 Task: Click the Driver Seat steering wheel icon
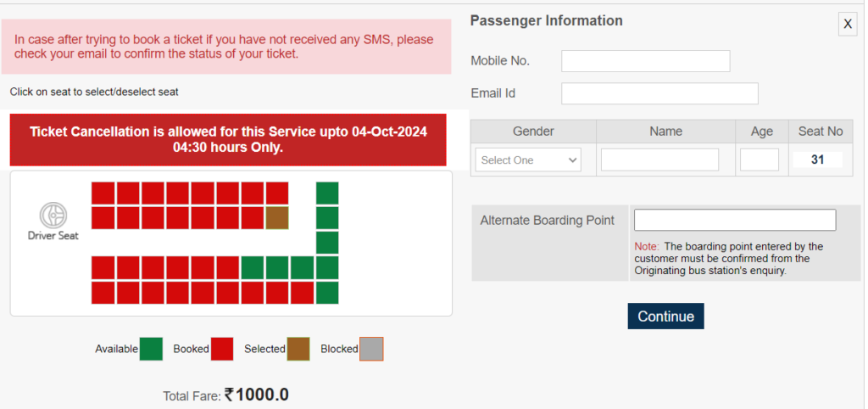(53, 215)
